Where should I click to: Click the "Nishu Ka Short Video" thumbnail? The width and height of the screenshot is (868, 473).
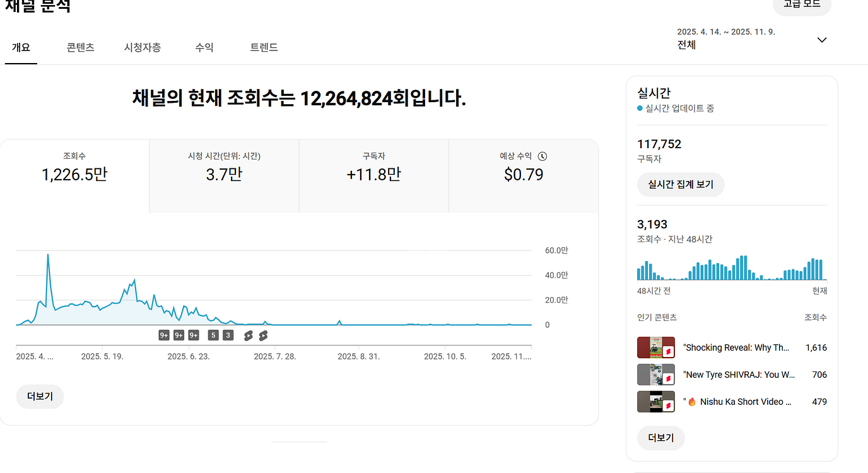(x=655, y=402)
